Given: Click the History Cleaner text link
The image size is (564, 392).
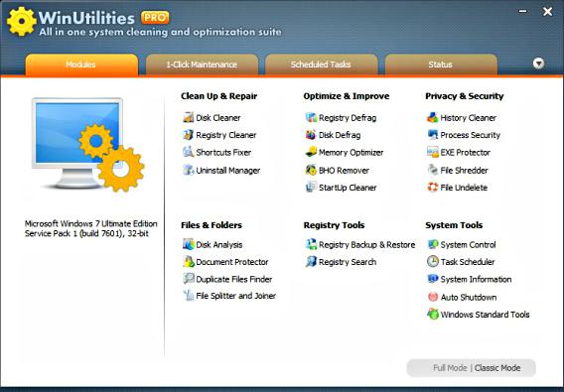Looking at the screenshot, I should pos(468,117).
